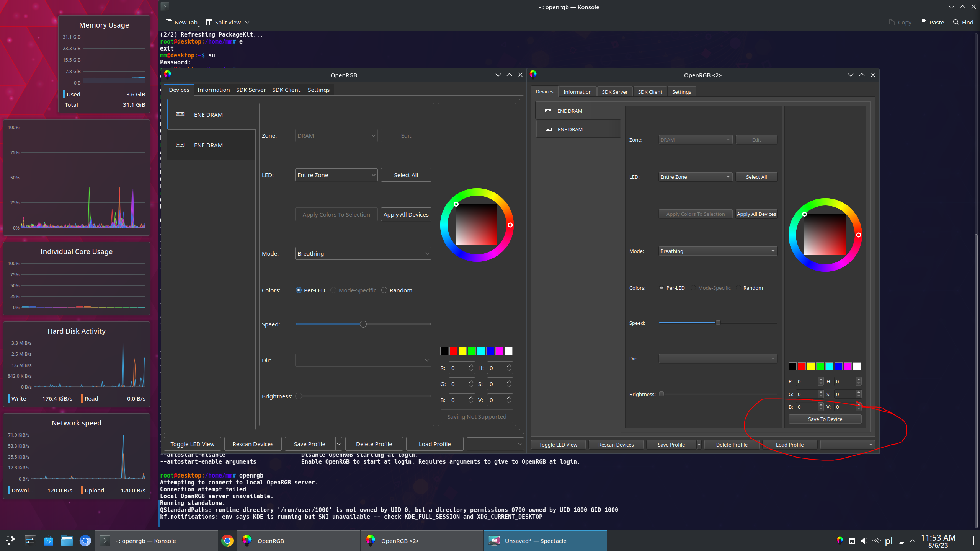
Task: Click Rescan Devices in OpenRGB window
Action: pyautogui.click(x=253, y=444)
